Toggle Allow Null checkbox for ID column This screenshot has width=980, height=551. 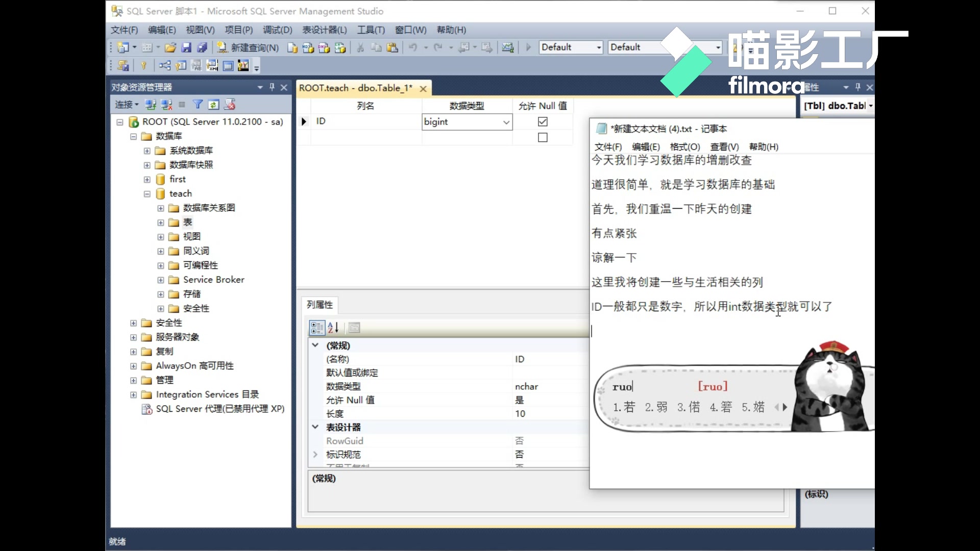pos(543,121)
